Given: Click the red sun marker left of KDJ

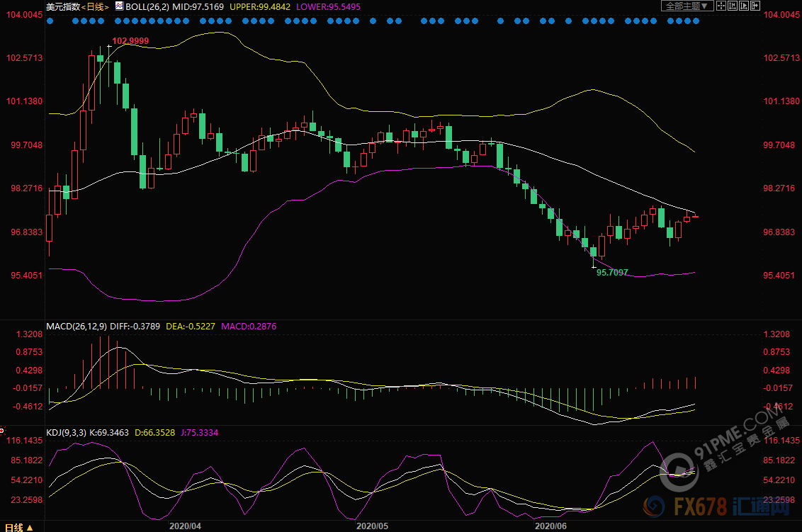Looking at the screenshot, I should 2,431.
